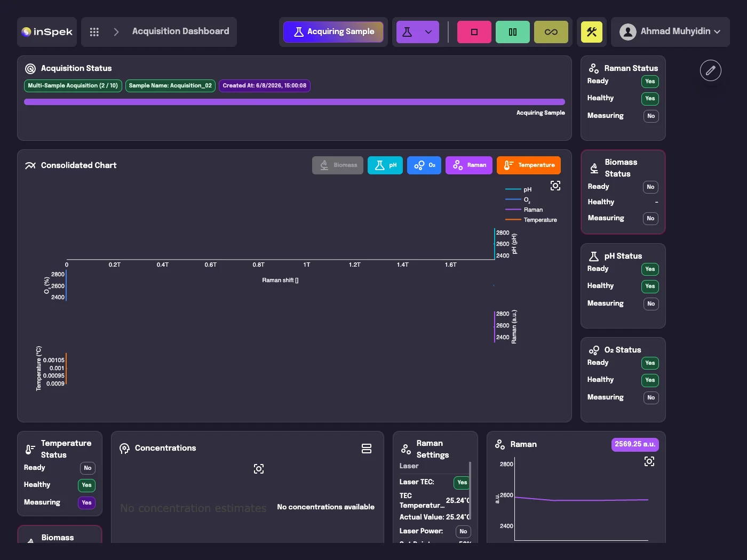Click the inSpek logo

coord(47,32)
